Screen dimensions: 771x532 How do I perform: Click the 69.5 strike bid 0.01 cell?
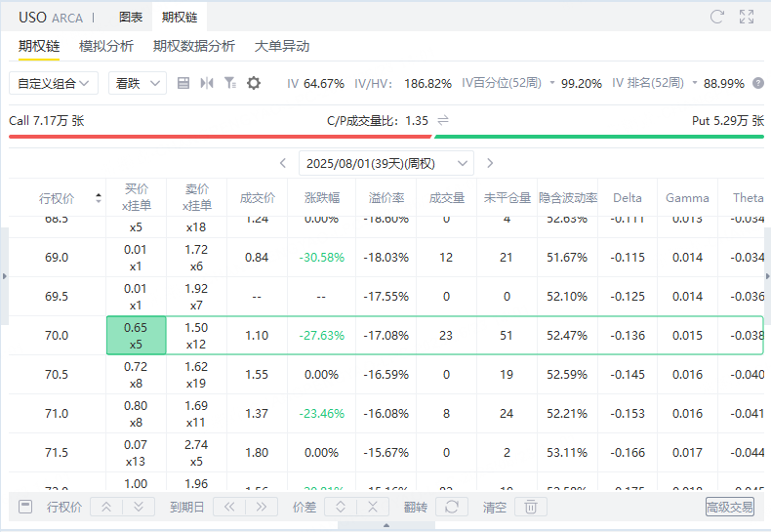137,297
